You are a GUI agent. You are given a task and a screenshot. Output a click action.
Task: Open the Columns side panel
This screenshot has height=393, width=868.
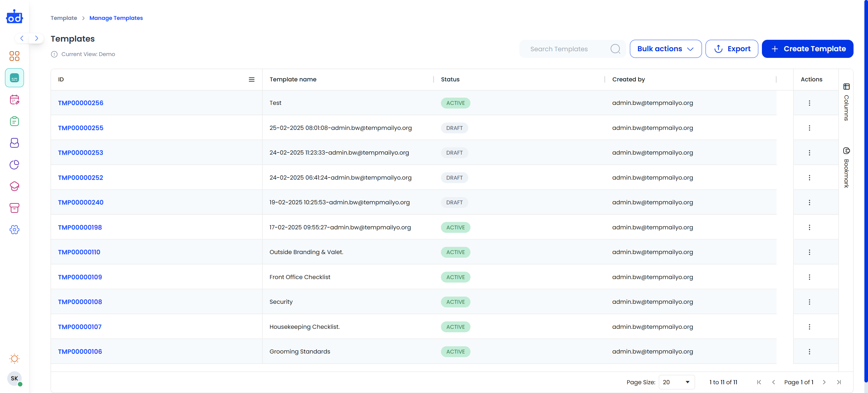click(846, 102)
